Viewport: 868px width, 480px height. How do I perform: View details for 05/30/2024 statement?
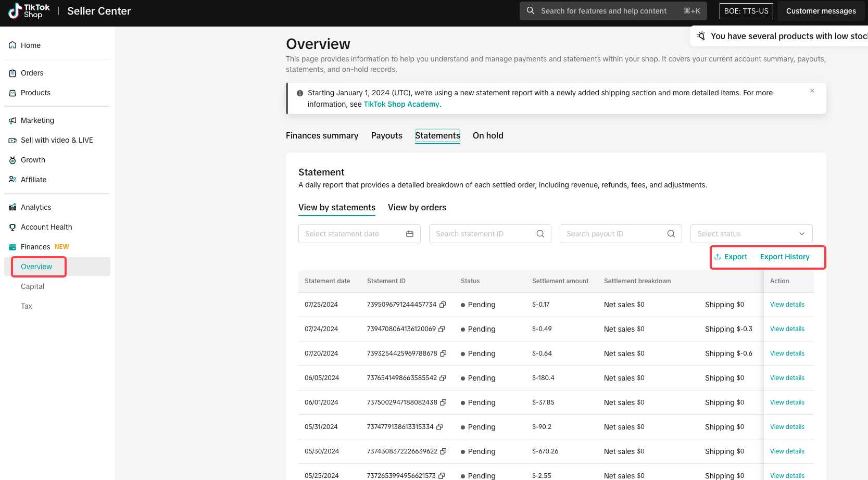click(787, 451)
